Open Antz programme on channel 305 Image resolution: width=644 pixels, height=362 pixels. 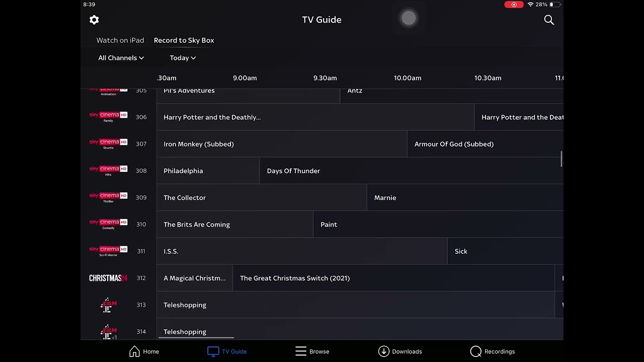(x=452, y=96)
